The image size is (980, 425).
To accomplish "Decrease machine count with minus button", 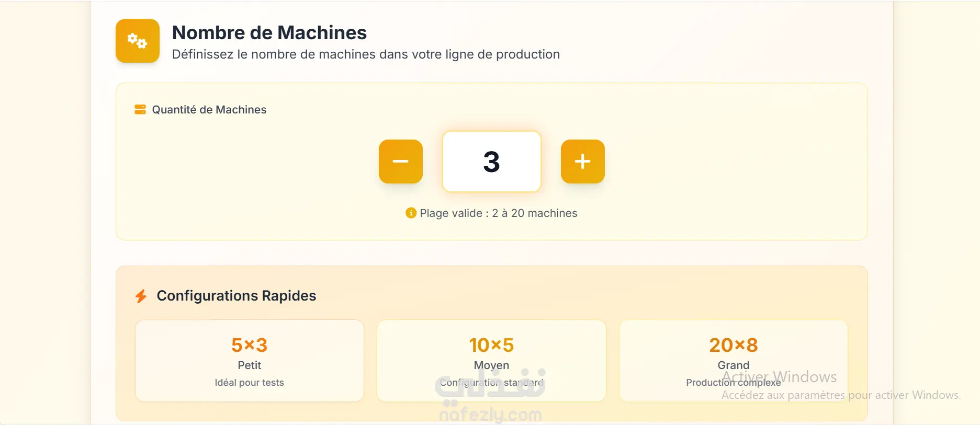I will coord(401,162).
